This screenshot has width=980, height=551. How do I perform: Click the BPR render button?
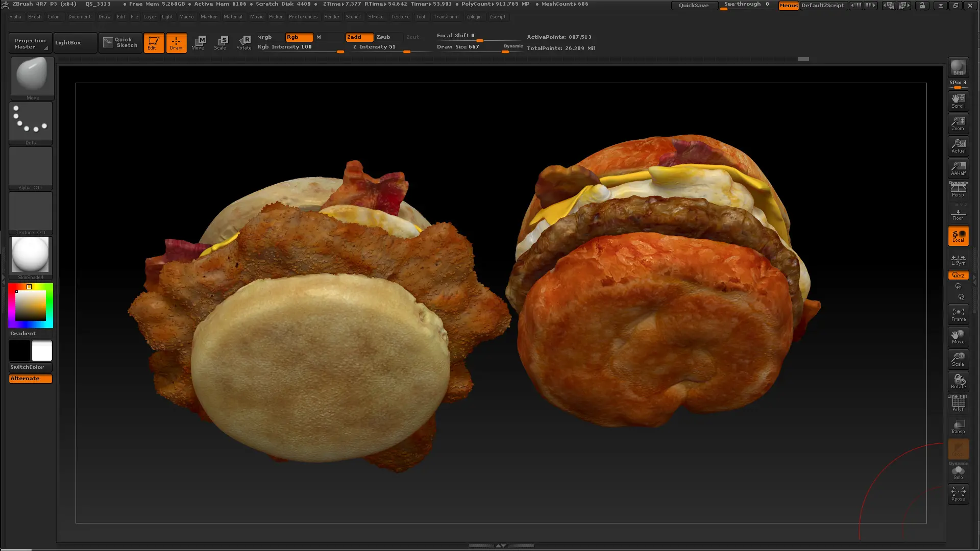pyautogui.click(x=958, y=67)
